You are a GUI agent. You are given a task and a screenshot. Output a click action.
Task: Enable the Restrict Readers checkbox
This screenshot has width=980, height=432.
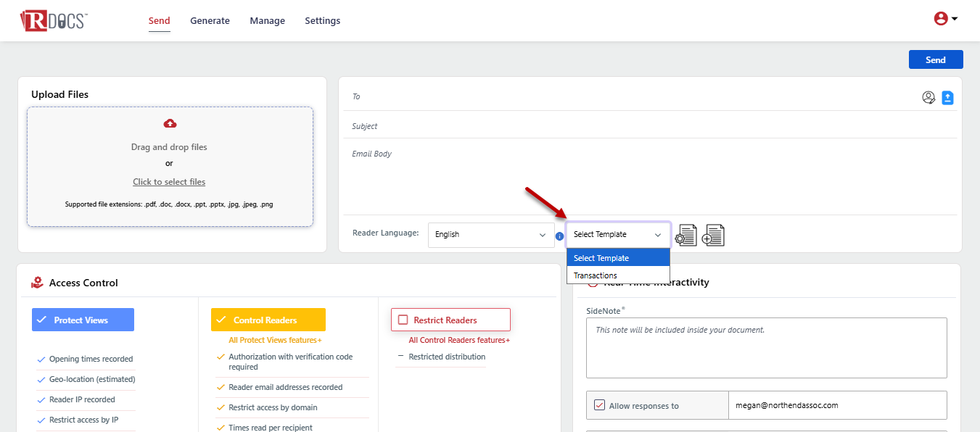coord(403,320)
